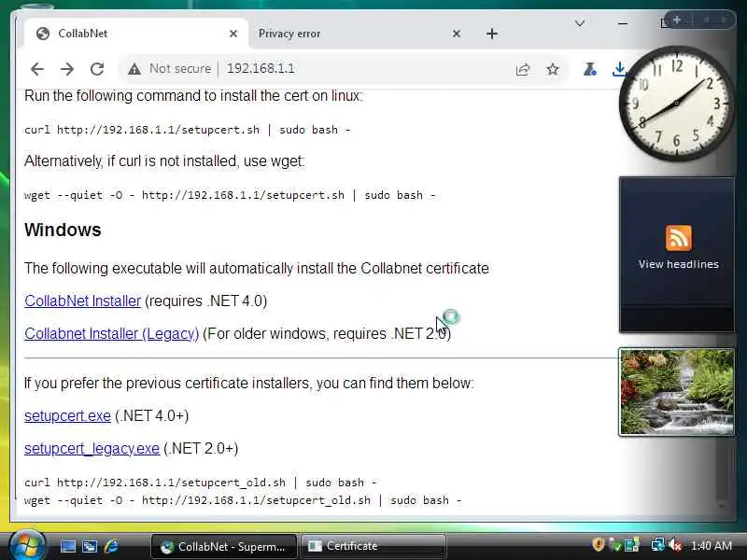Click the muted volume tray icon
This screenshot has width=747, height=560.
pos(675,545)
